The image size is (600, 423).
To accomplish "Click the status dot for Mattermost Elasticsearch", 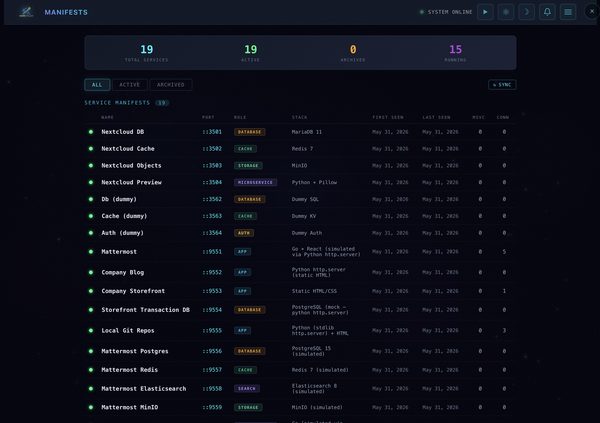I will point(91,389).
